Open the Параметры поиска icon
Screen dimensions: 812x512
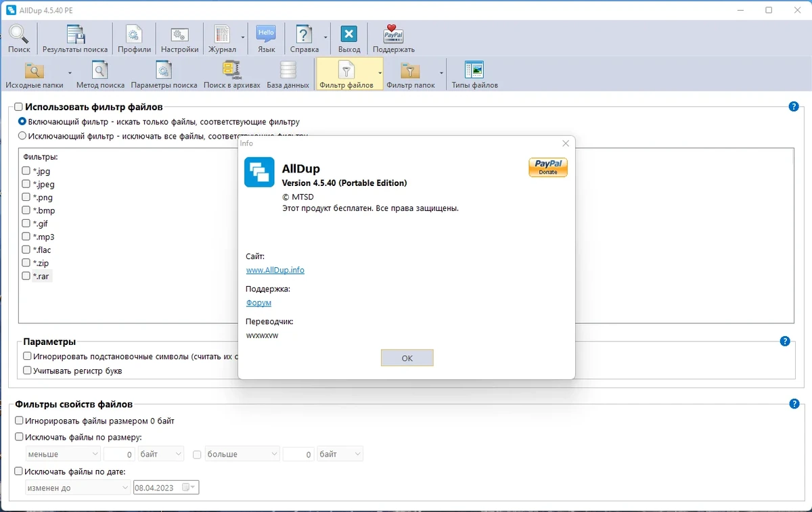[164, 70]
